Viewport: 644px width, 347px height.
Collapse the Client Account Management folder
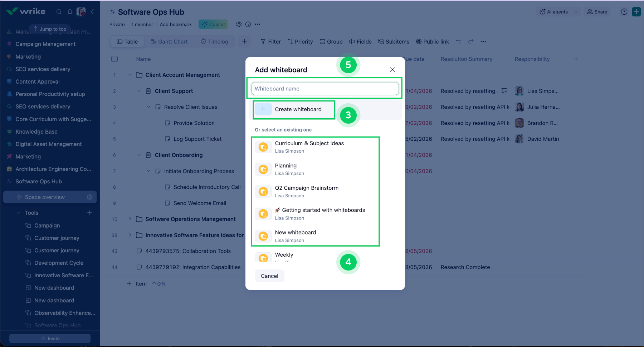pyautogui.click(x=130, y=75)
